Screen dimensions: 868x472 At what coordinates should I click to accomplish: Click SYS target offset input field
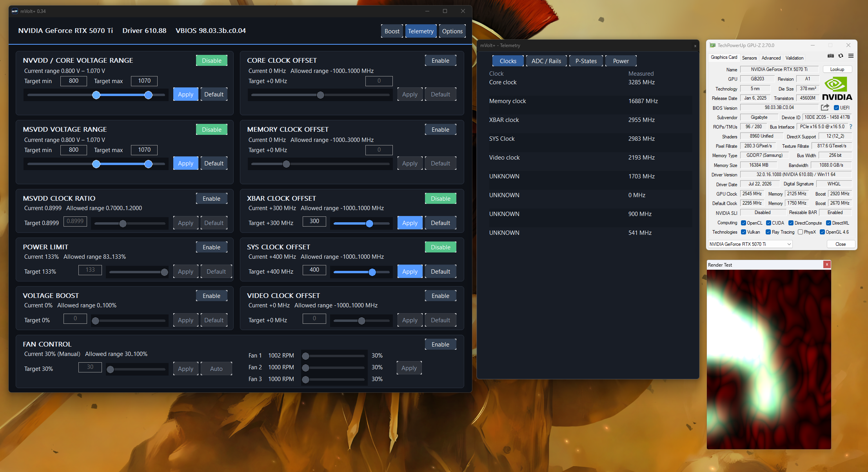click(x=314, y=270)
